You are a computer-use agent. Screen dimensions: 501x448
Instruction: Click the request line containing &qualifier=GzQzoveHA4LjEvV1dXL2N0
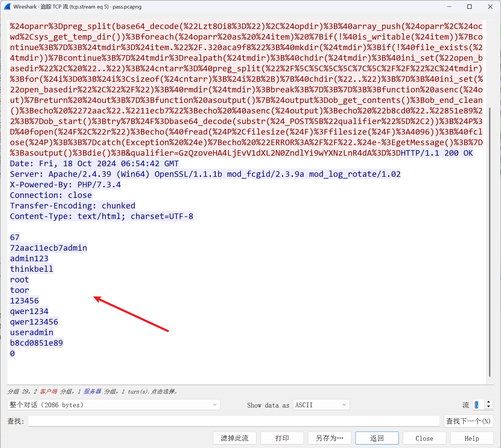205,153
